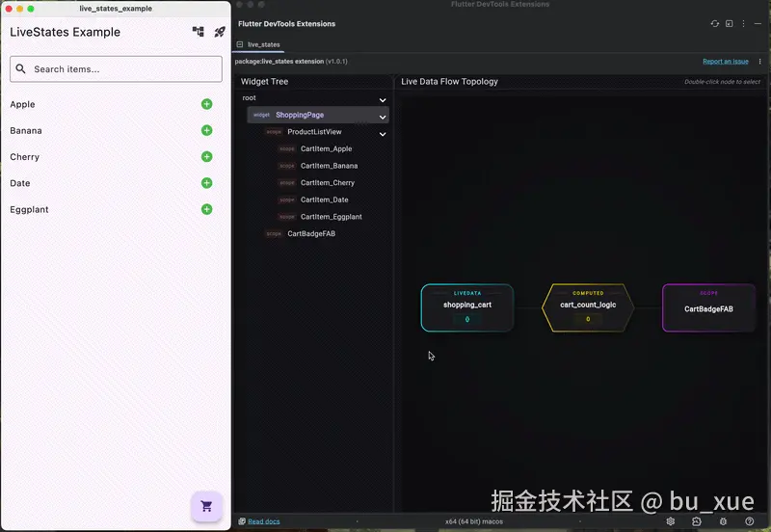This screenshot has height=532, width=771.
Task: Select the root label in widget tree
Action: [x=249, y=98]
